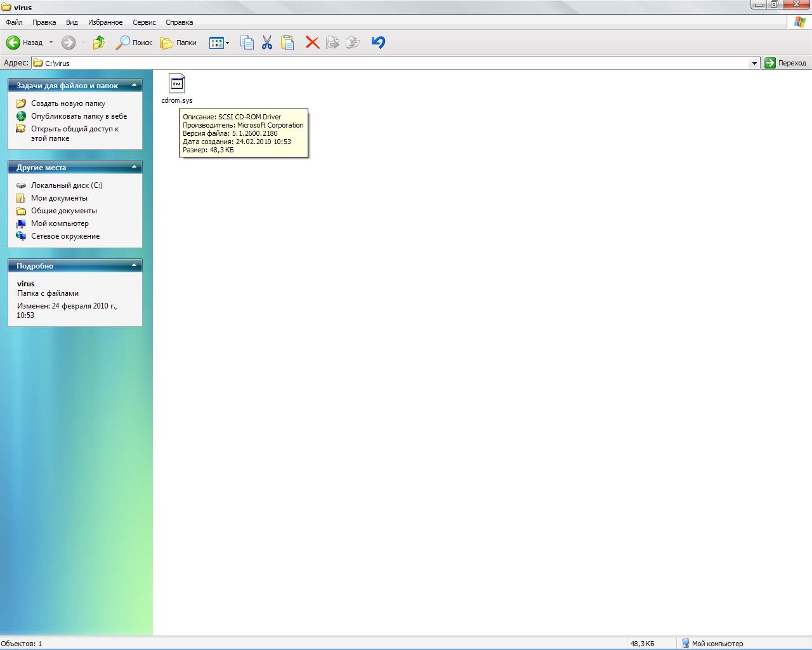Close the virus window
Screen dimensions: 812x650
[x=796, y=4]
